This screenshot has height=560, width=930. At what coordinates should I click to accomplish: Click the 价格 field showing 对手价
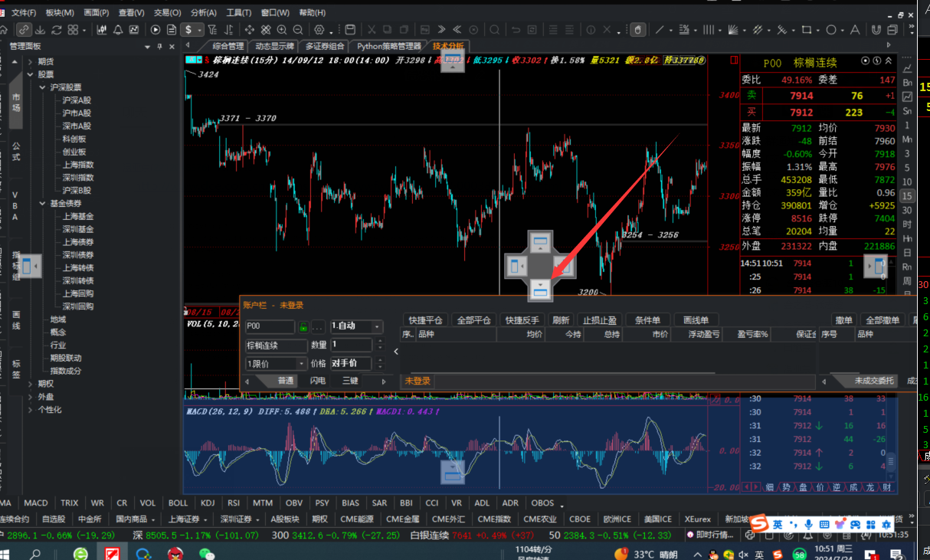[352, 364]
